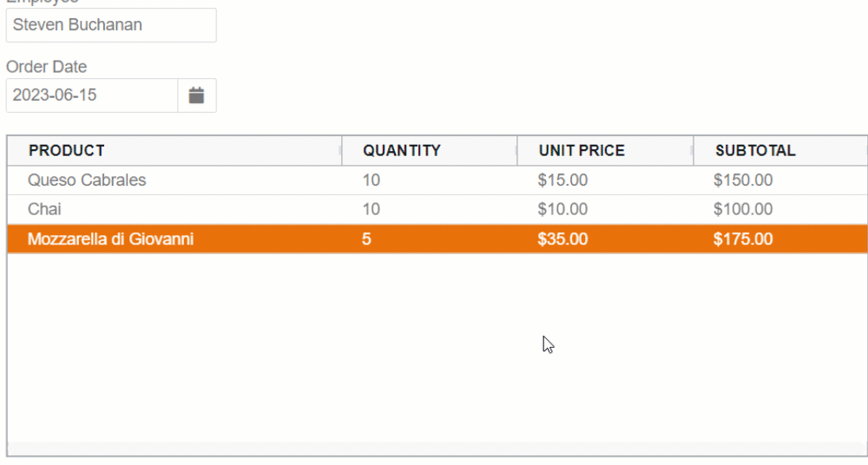This screenshot has height=465, width=868.
Task: Select the Chai product row
Action: tap(44, 209)
